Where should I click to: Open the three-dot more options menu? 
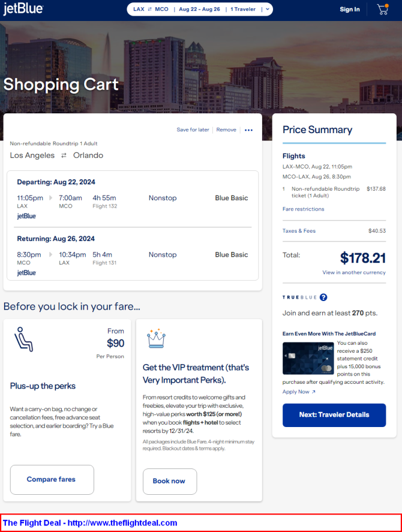pos(249,130)
